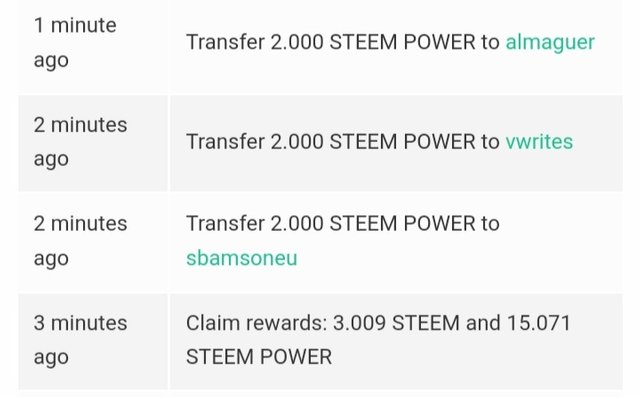Click the word 'Transfer' in the almaguer row
This screenshot has height=397, width=640.
pyautogui.click(x=225, y=42)
